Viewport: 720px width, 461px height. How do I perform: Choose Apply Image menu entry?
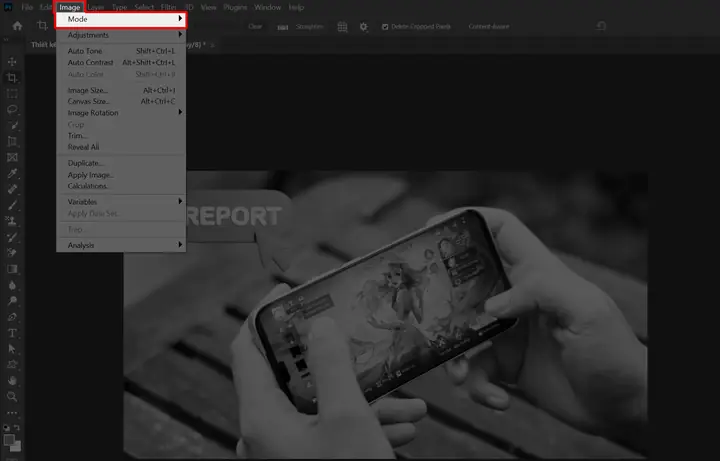121,175
